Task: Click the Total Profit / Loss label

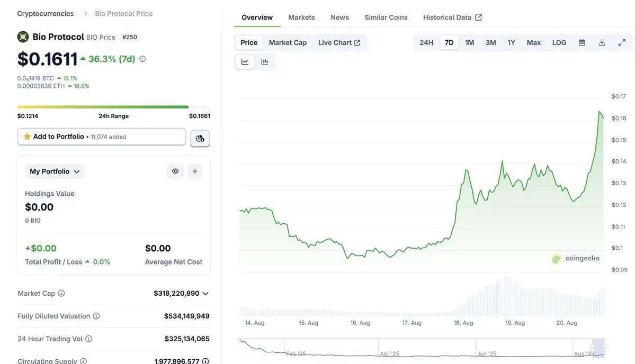Action: coord(53,262)
